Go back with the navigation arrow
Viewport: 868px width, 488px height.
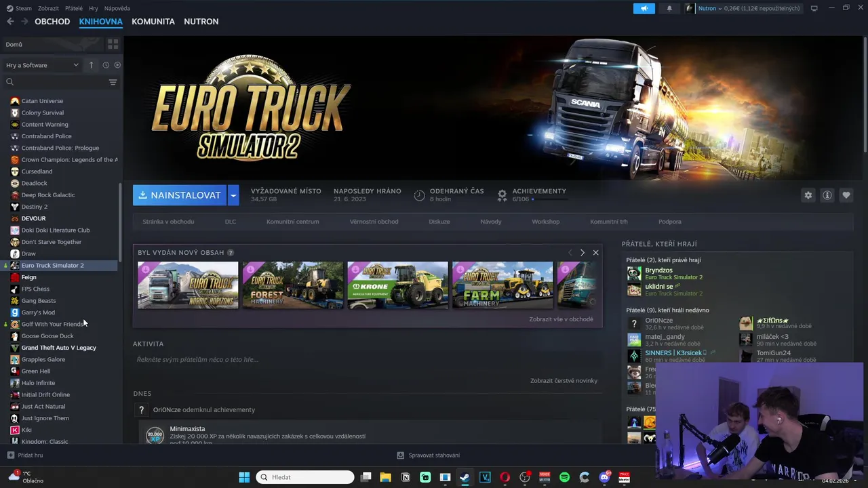pos(10,22)
